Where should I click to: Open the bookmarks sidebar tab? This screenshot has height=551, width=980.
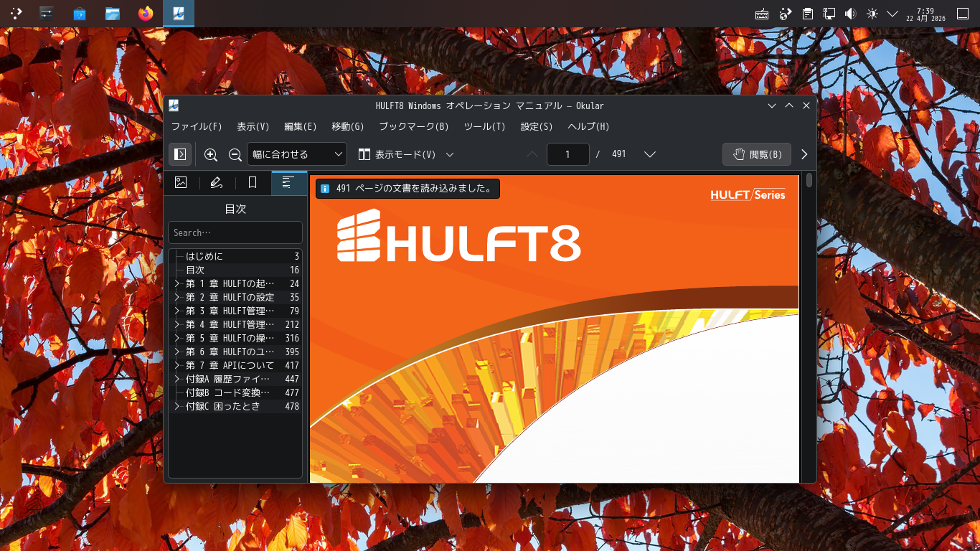253,183
